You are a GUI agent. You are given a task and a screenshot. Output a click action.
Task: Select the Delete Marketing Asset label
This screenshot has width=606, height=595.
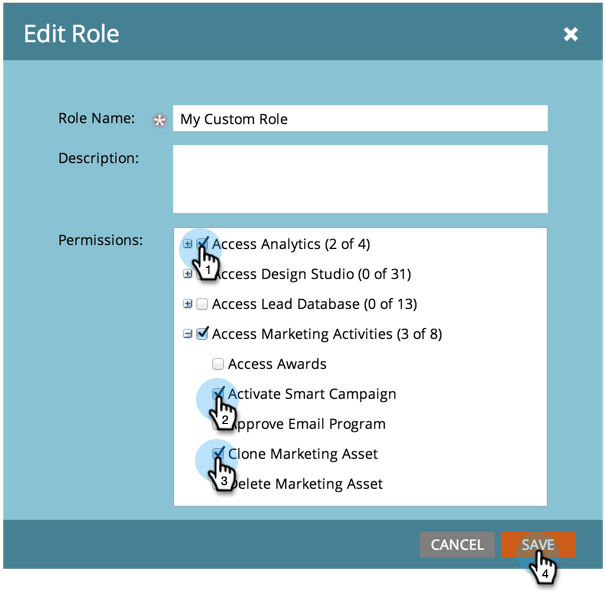[305, 484]
